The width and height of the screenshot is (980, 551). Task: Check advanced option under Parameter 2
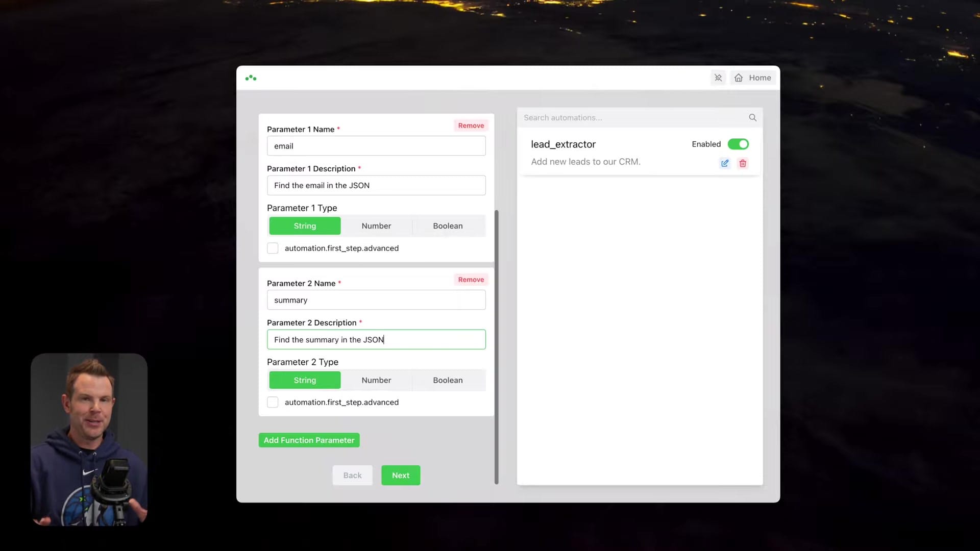273,402
